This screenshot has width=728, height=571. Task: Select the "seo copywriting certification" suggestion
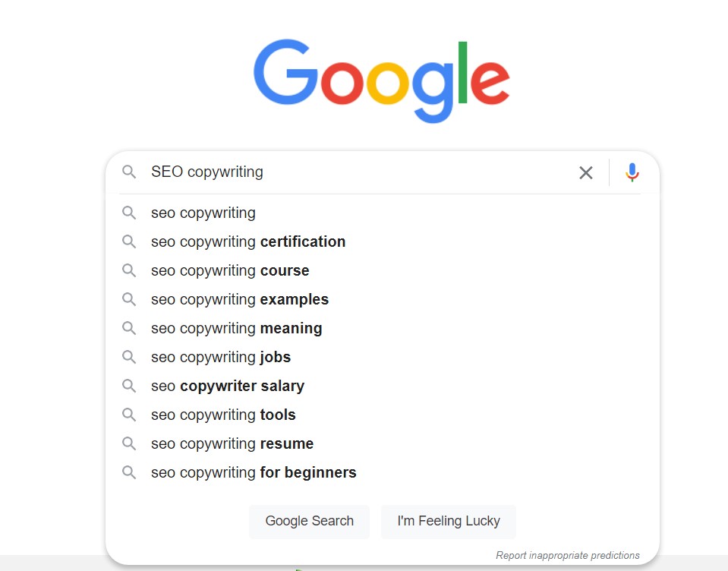(x=248, y=241)
